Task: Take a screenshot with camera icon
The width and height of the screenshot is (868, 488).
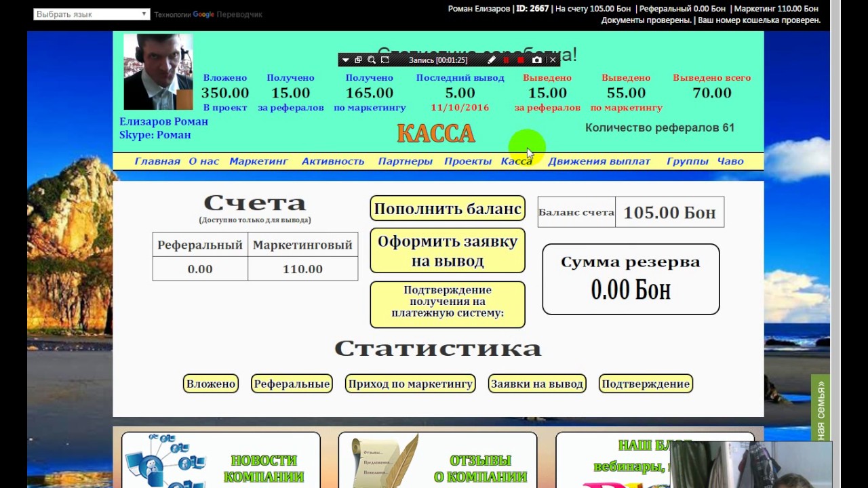Action: (537, 60)
